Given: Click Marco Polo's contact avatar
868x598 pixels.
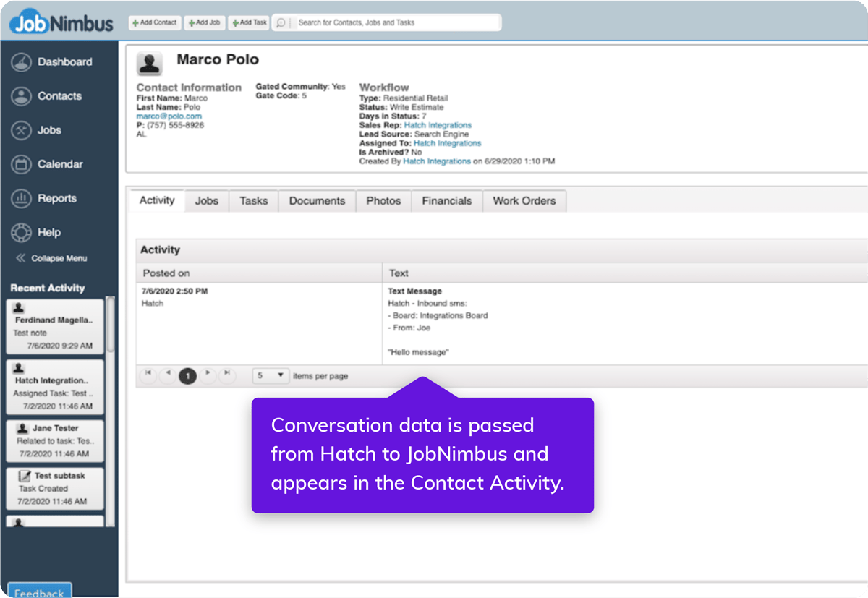Looking at the screenshot, I should pyautogui.click(x=149, y=64).
